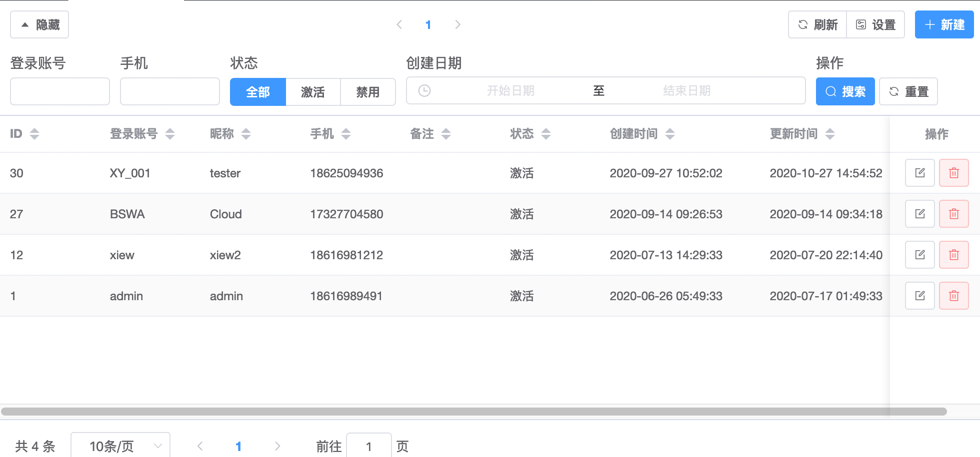
Task: Edit the XY_001 user row
Action: tap(919, 173)
